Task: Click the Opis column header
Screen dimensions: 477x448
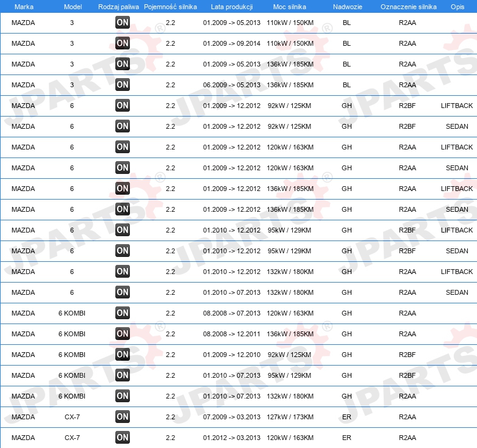Action: pyautogui.click(x=457, y=7)
